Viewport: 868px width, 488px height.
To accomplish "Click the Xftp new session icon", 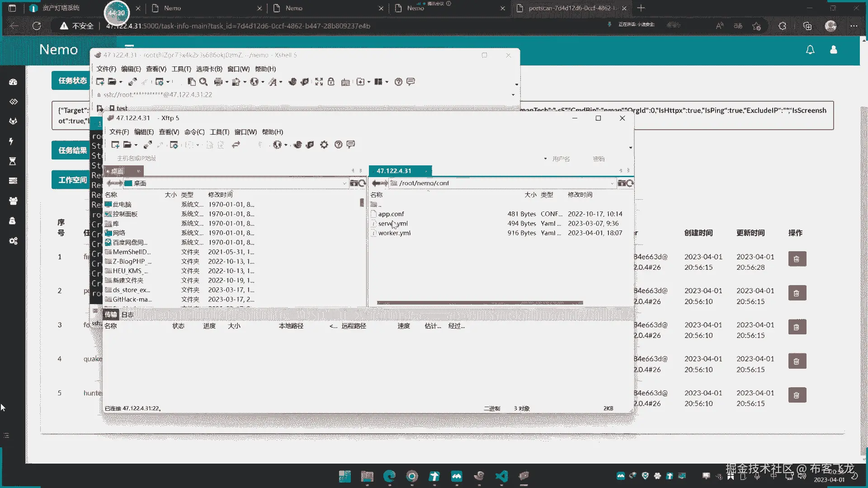I will tap(115, 145).
